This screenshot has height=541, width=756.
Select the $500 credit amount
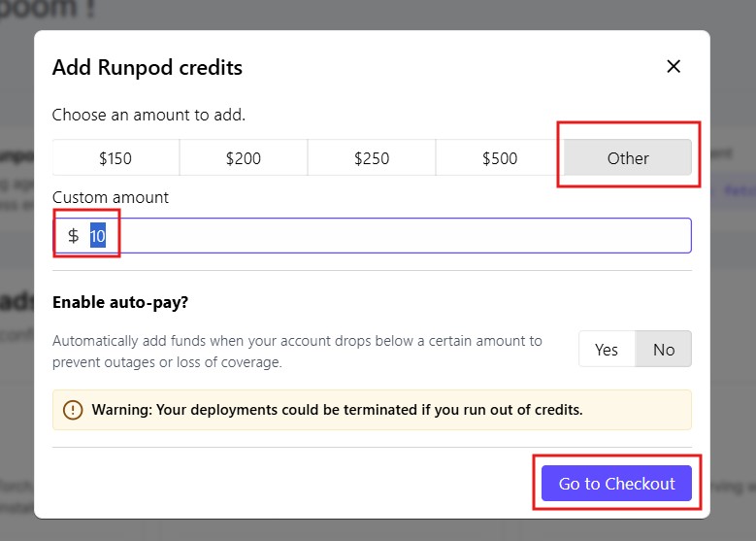point(500,157)
